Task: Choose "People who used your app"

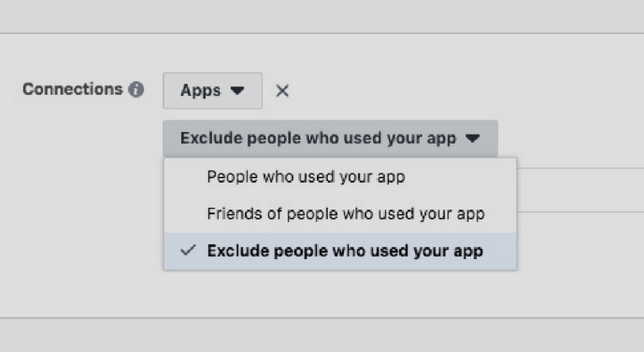Action: click(x=305, y=177)
